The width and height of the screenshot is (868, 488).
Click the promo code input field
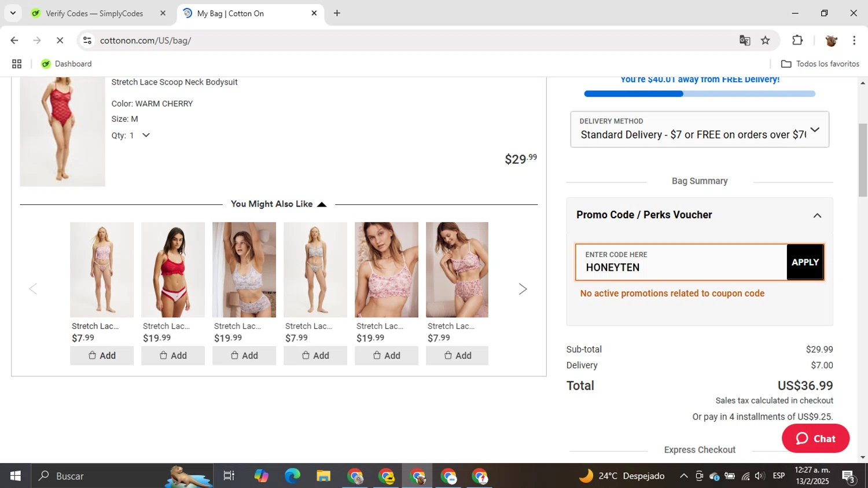pyautogui.click(x=681, y=262)
